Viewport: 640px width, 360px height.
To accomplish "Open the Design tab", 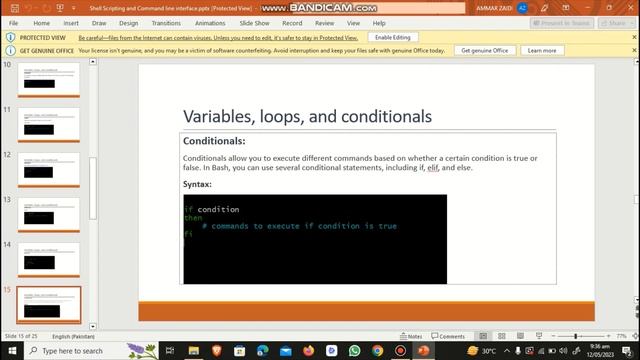I will (x=129, y=23).
